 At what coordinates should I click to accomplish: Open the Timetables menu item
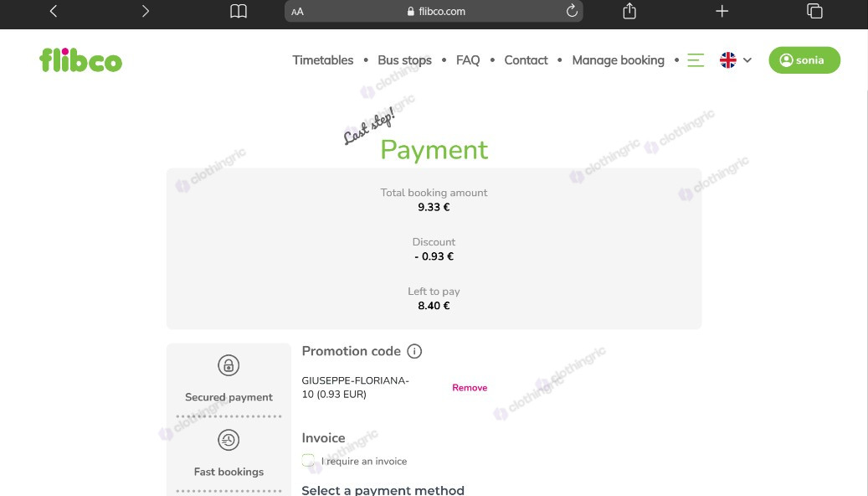323,59
